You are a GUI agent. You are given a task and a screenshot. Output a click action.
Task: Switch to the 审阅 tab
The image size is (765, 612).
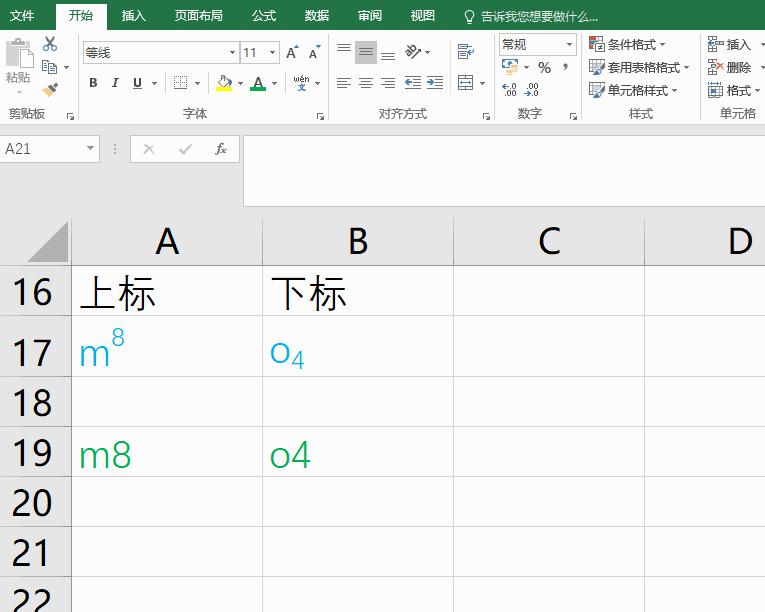[x=370, y=16]
